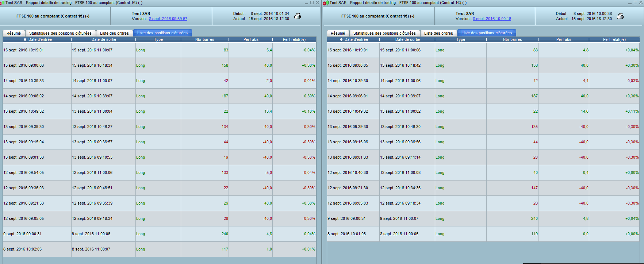Select entry date 13 sept. 2016 09:15:06
This screenshot has width=644, height=264.
click(348, 142)
